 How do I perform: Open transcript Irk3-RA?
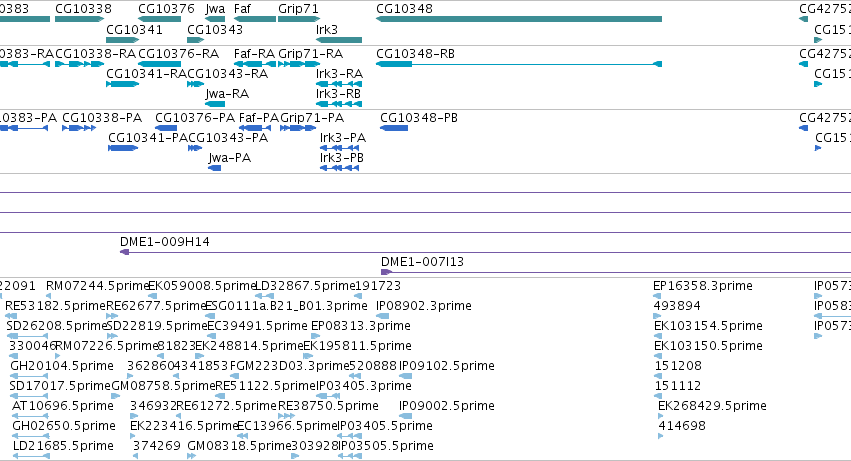point(339,73)
